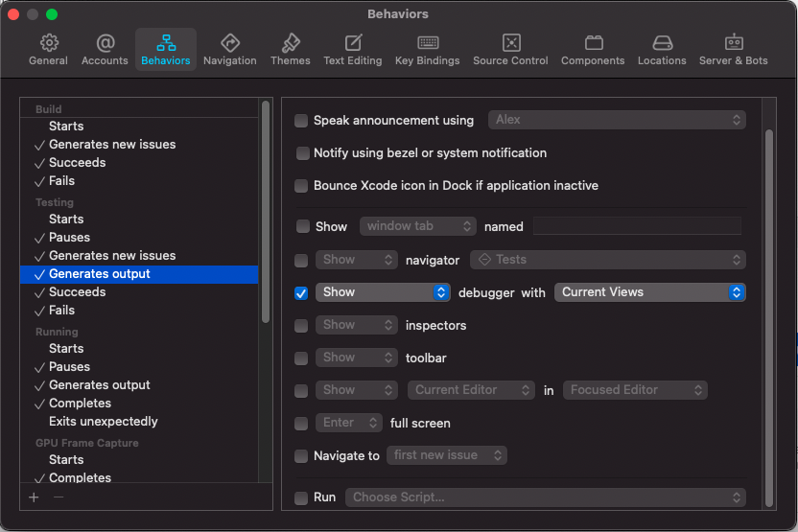Open the Focused Editor dropdown
The width and height of the screenshot is (798, 532).
coord(635,390)
